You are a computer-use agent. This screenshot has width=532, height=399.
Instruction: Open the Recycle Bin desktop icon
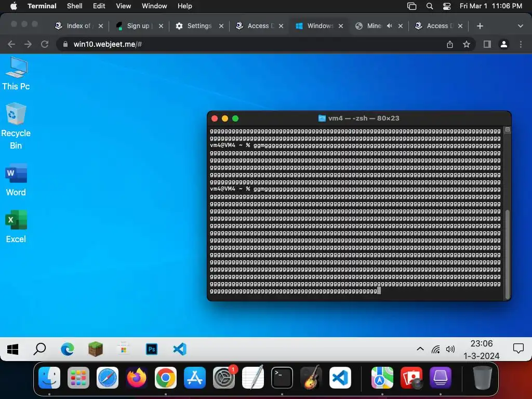pyautogui.click(x=16, y=126)
